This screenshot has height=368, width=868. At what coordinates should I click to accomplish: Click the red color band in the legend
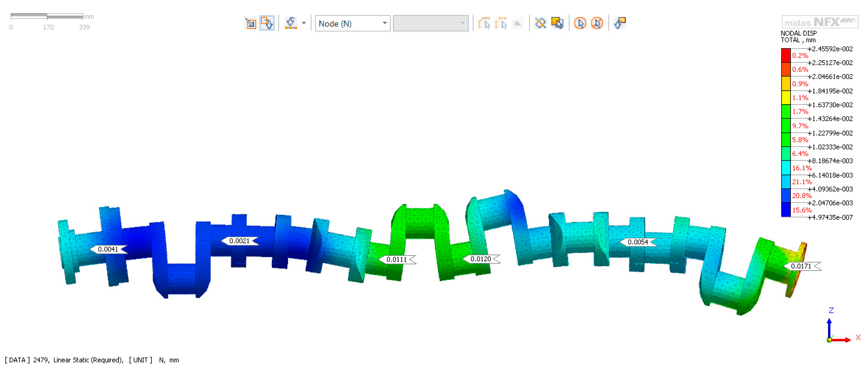point(786,55)
